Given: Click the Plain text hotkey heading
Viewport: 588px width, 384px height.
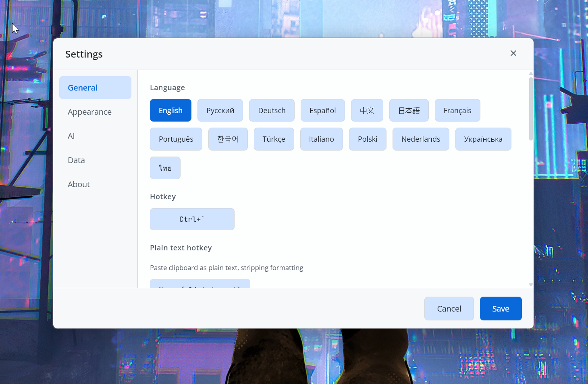Looking at the screenshot, I should coord(181,248).
